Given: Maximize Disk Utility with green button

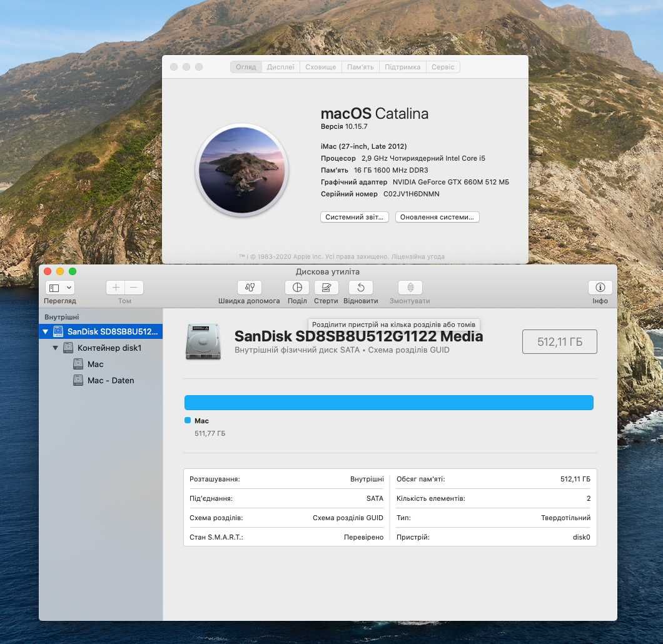Looking at the screenshot, I should coord(73,271).
